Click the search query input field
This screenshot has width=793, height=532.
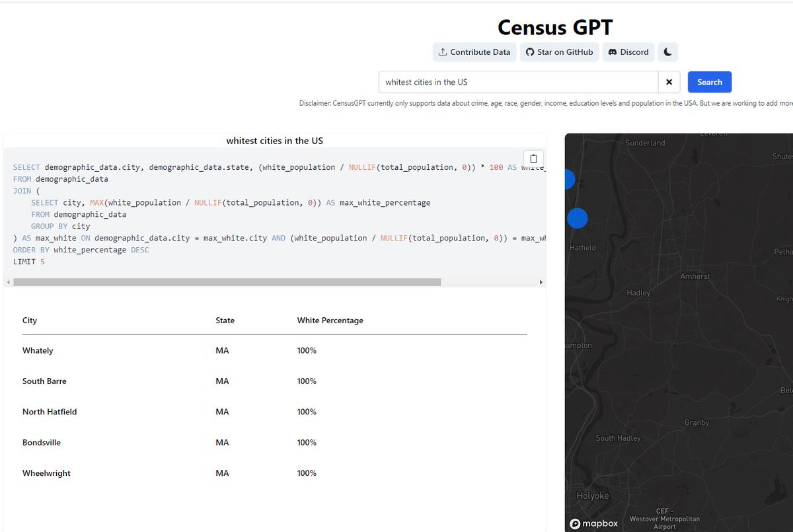click(x=519, y=82)
